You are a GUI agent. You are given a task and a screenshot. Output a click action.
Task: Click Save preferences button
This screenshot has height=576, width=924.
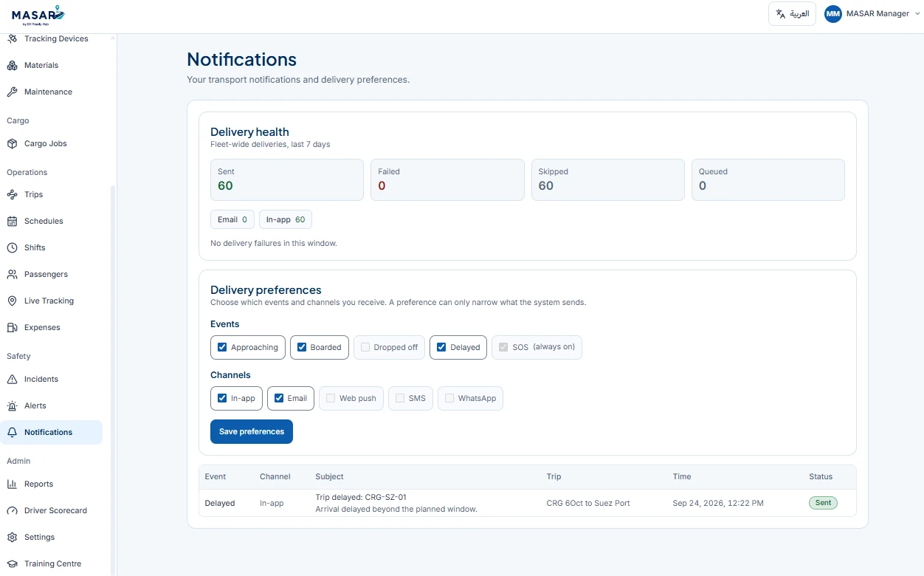point(252,431)
